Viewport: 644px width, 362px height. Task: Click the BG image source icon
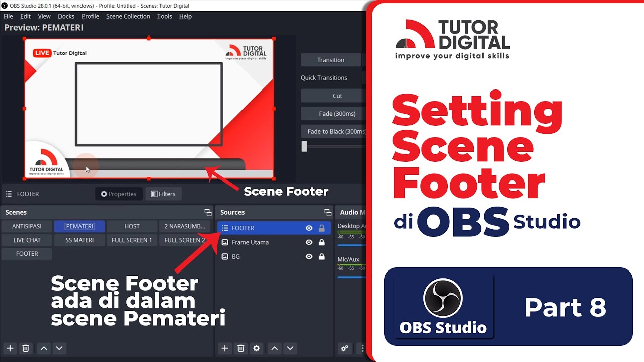tap(225, 256)
